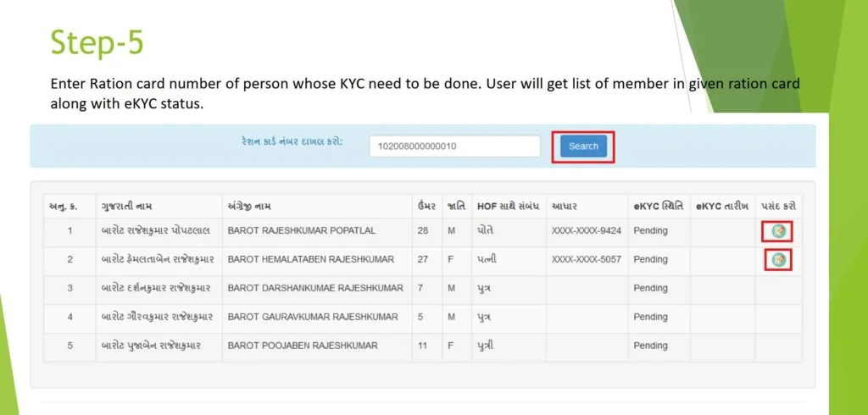Viewport: 868px width, 415px height.
Task: Click the 'જાતિ' column header
Action: coord(456,207)
